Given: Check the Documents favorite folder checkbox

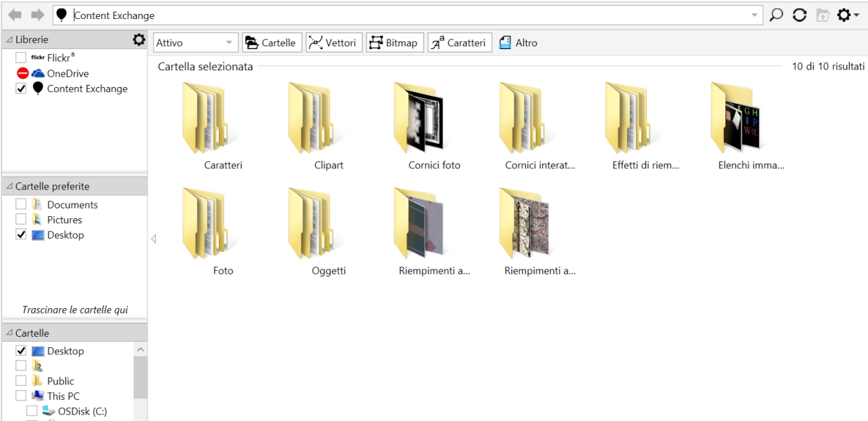Looking at the screenshot, I should (x=21, y=205).
